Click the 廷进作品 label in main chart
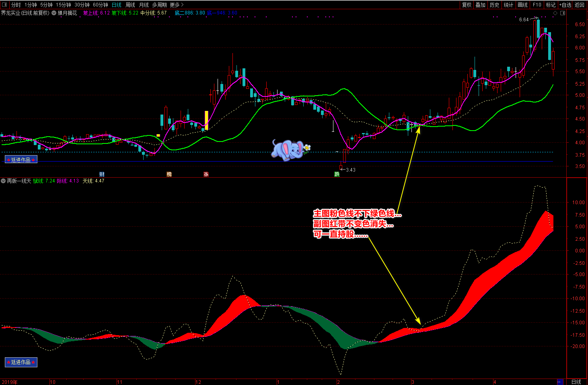This screenshot has height=385, width=588. [21, 160]
